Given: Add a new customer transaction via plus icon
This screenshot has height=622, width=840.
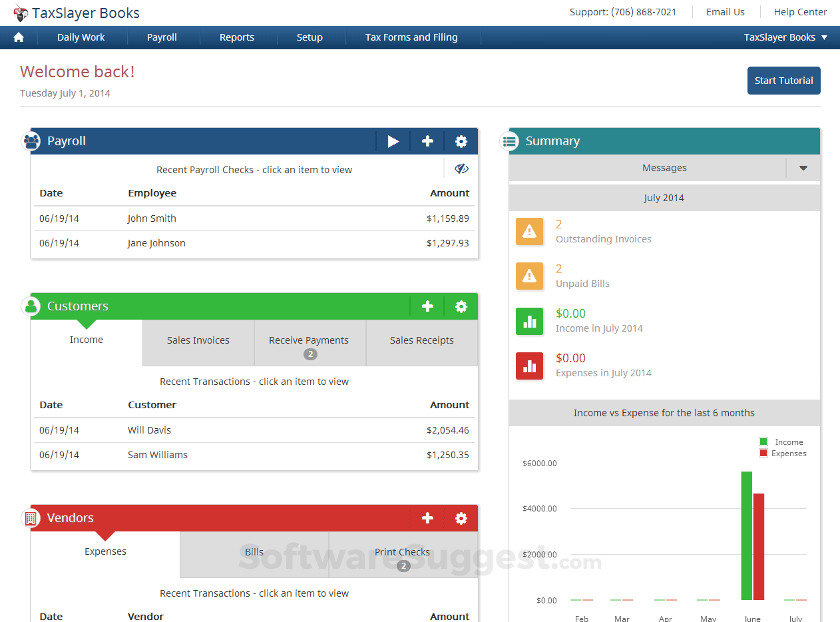Looking at the screenshot, I should coord(427,306).
